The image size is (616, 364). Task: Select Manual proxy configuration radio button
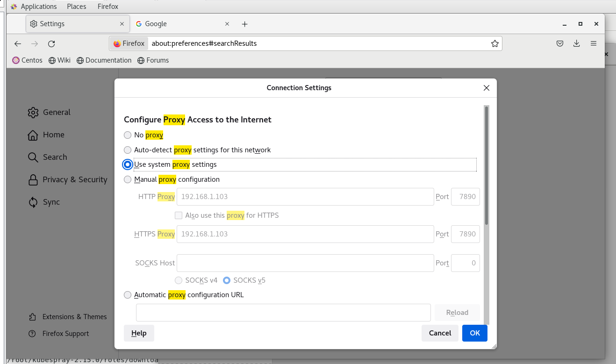[128, 179]
